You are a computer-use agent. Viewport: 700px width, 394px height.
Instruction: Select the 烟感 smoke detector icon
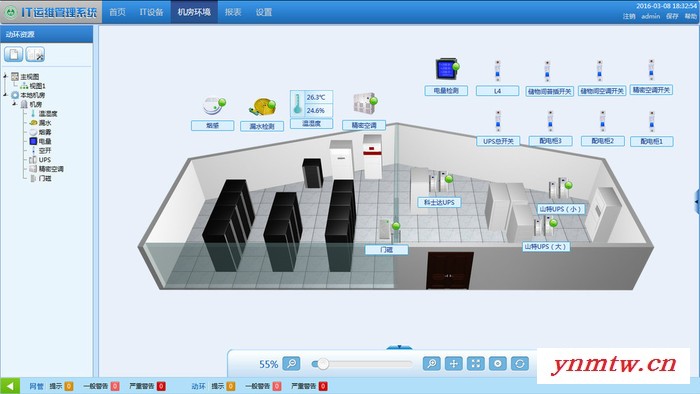pos(213,106)
